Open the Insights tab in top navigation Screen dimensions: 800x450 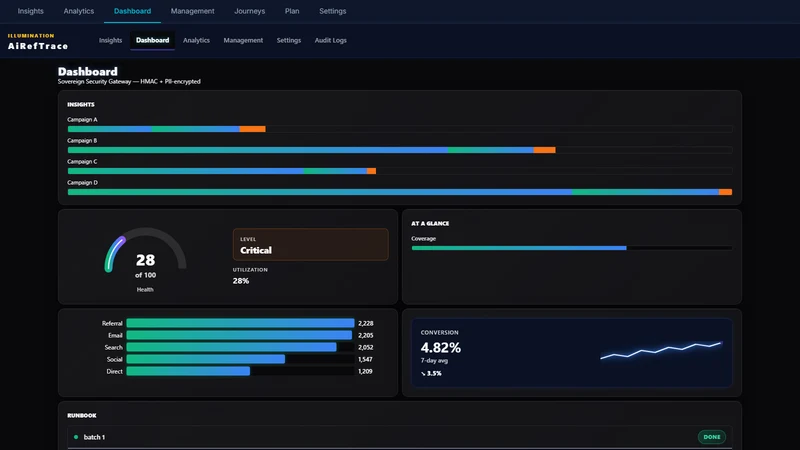click(31, 11)
